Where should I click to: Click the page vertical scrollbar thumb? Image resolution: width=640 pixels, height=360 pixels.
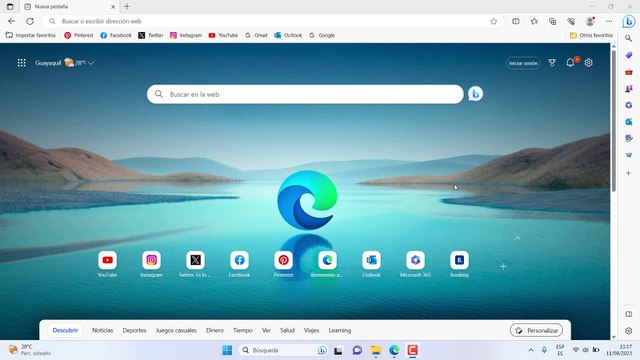click(x=613, y=120)
